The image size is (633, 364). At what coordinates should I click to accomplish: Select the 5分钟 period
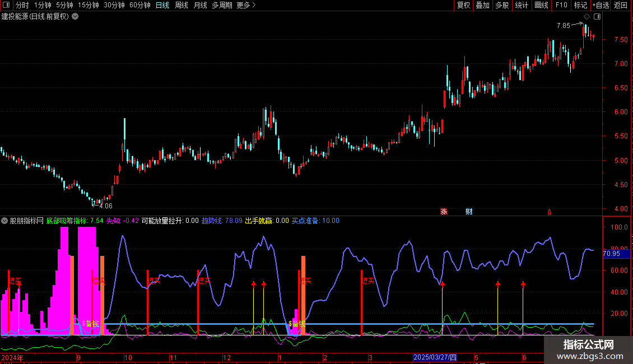[64, 5]
